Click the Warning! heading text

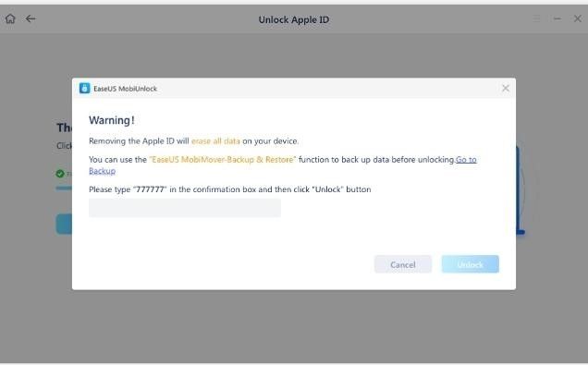[111, 120]
